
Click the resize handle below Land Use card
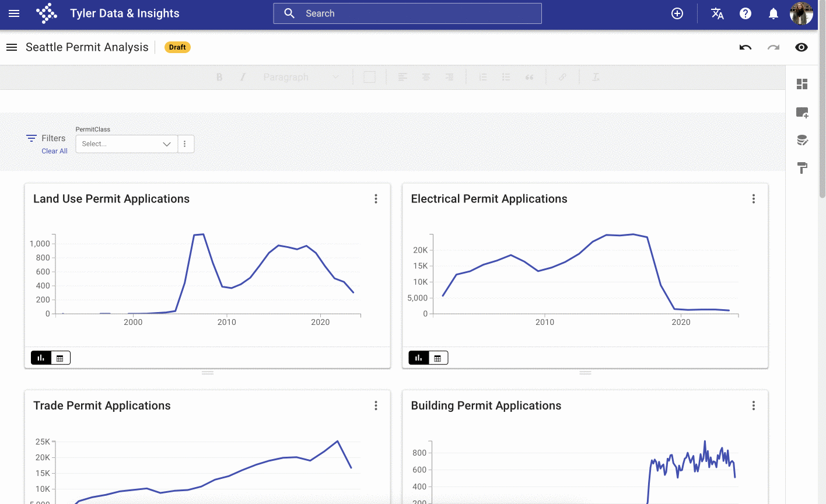(208, 372)
